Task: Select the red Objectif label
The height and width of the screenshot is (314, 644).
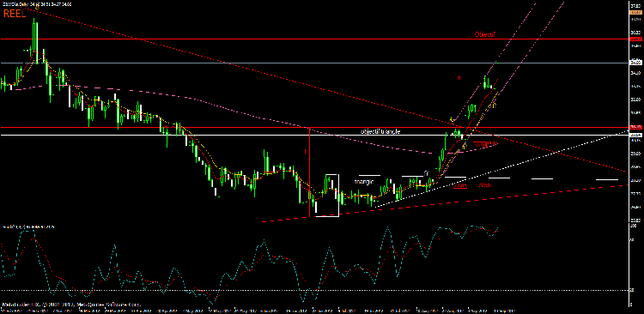Action: tap(485, 34)
